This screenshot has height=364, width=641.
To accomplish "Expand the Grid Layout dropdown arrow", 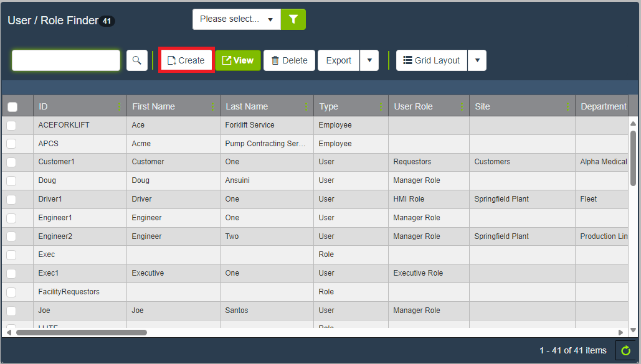I will tap(477, 60).
